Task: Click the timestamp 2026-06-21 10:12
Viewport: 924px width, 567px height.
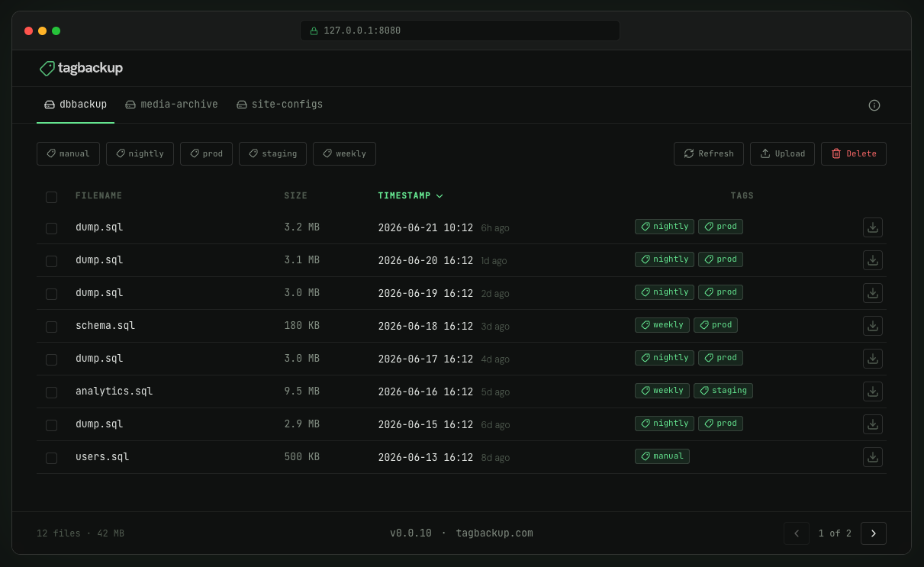Action: [426, 228]
